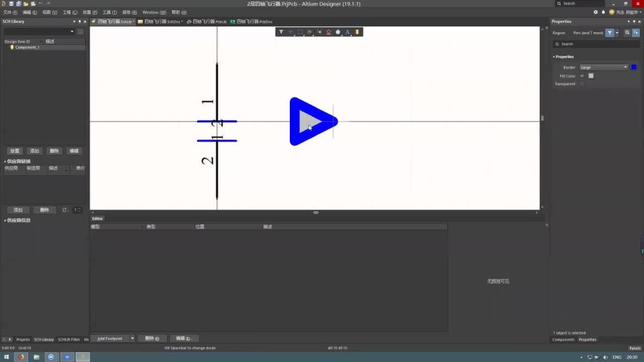This screenshot has height=362, width=644.
Task: Click the 放置 button in SCH Library
Action: 15,151
